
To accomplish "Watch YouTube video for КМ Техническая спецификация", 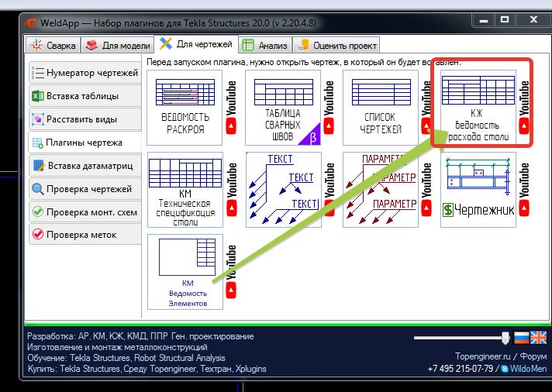I will pos(231,190).
